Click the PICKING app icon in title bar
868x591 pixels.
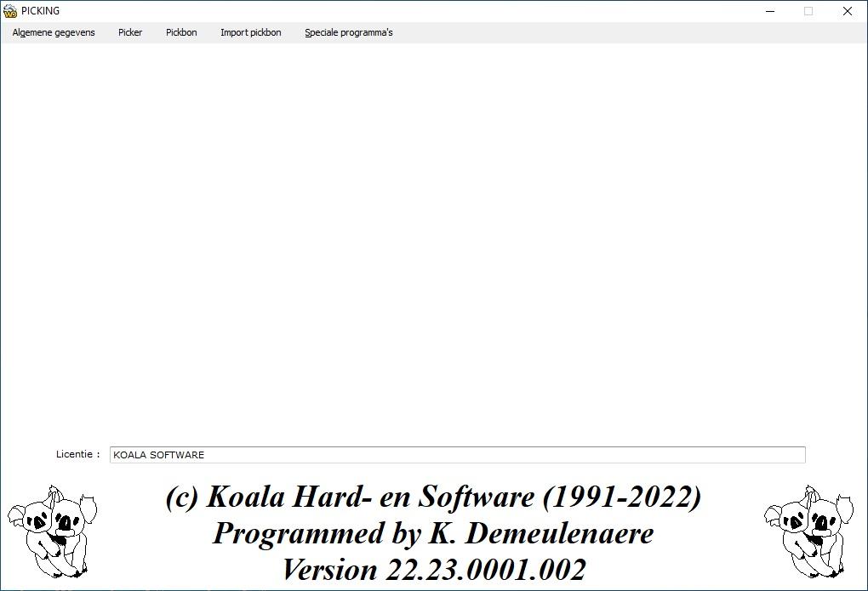10,11
